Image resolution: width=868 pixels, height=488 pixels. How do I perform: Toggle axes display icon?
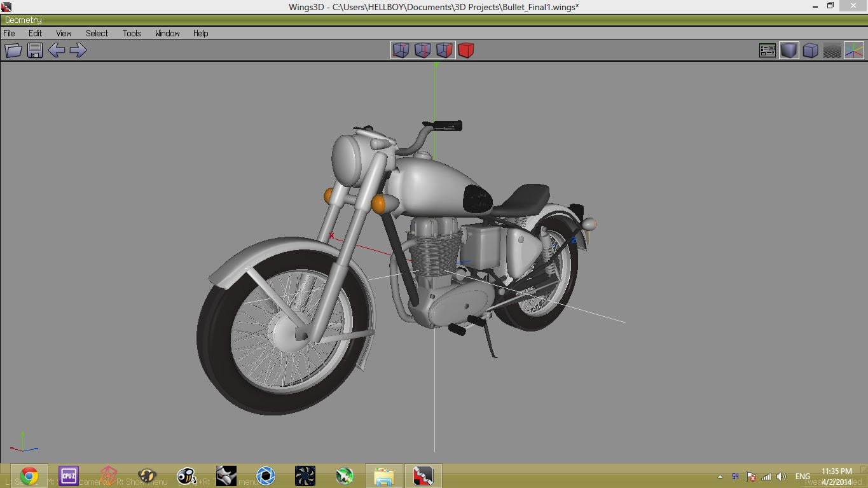(854, 50)
